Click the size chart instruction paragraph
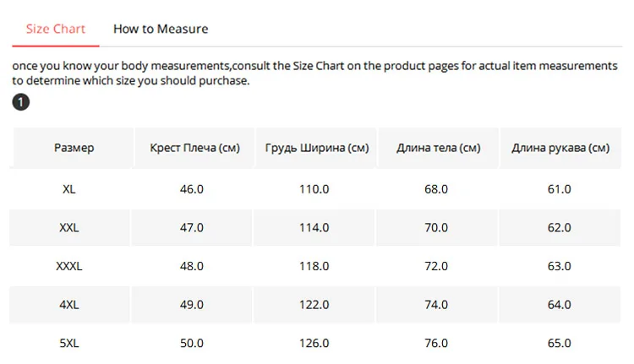This screenshot has height=364, width=634. (x=314, y=73)
